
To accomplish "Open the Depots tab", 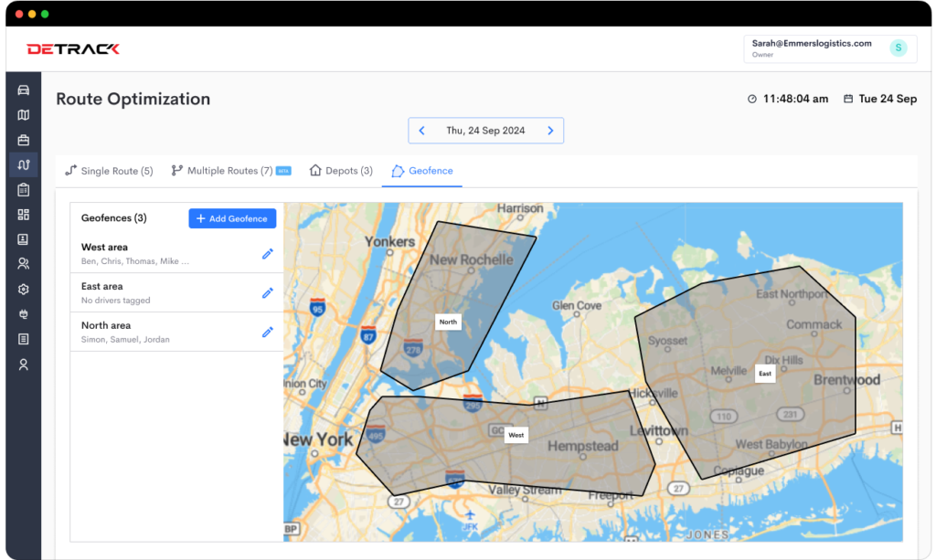I will (x=340, y=170).
